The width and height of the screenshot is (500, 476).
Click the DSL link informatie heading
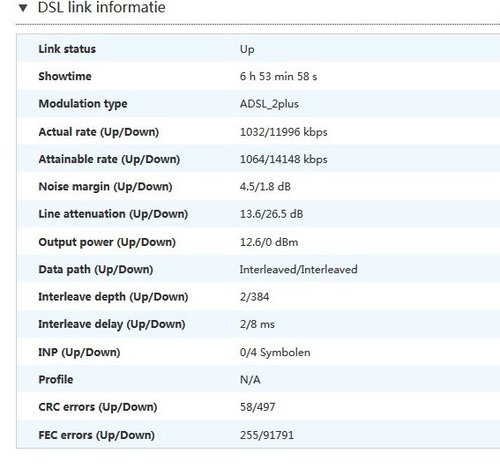101,7
